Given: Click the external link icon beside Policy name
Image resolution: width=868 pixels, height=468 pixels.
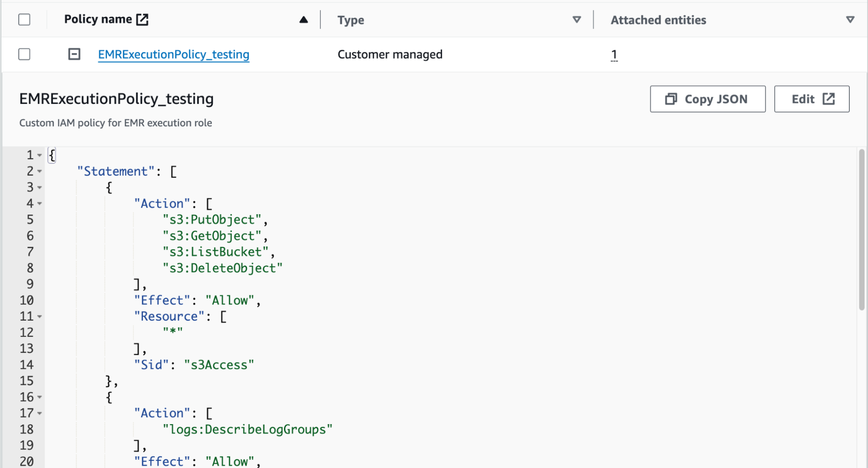Looking at the screenshot, I should (142, 20).
